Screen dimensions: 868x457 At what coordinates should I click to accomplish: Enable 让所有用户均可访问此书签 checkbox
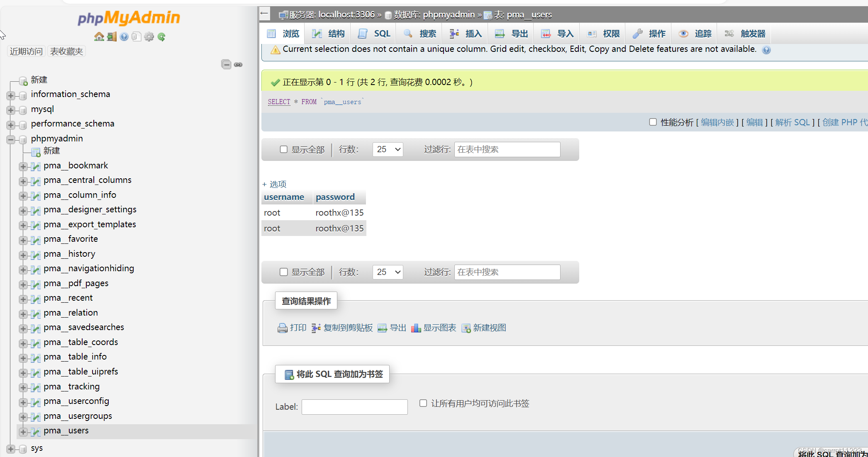click(423, 403)
